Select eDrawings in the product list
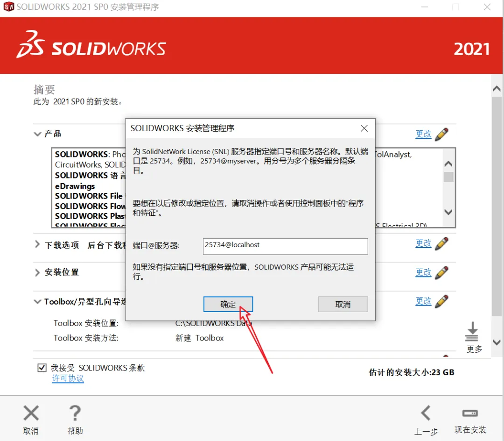The width and height of the screenshot is (504, 441). (75, 186)
